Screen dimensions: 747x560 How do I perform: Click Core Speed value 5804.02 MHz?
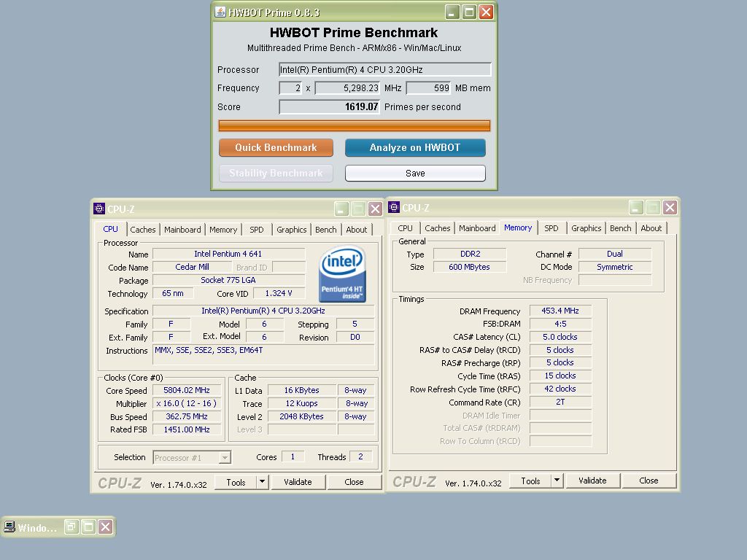187,391
